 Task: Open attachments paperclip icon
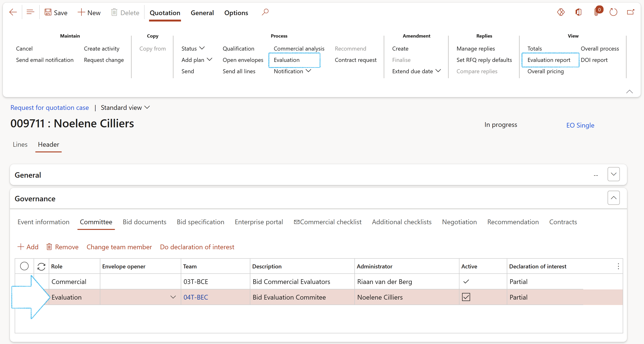[x=596, y=12]
